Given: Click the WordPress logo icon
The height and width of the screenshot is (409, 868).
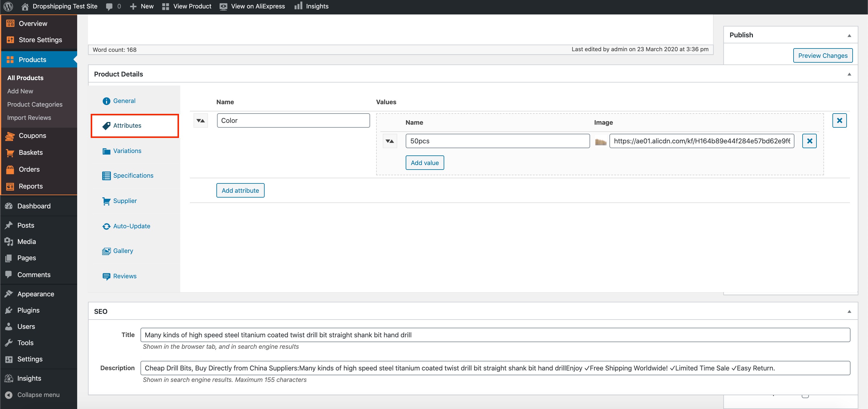Looking at the screenshot, I should click(8, 6).
